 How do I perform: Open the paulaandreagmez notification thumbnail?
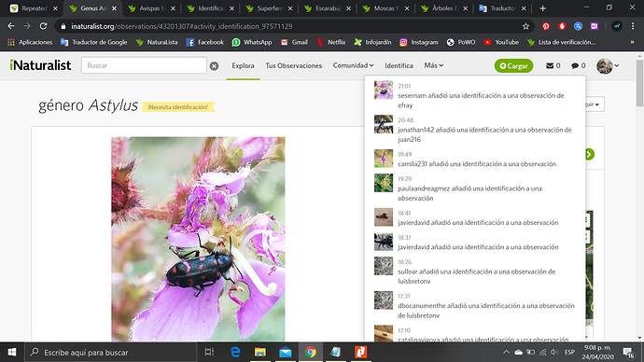[x=384, y=183]
